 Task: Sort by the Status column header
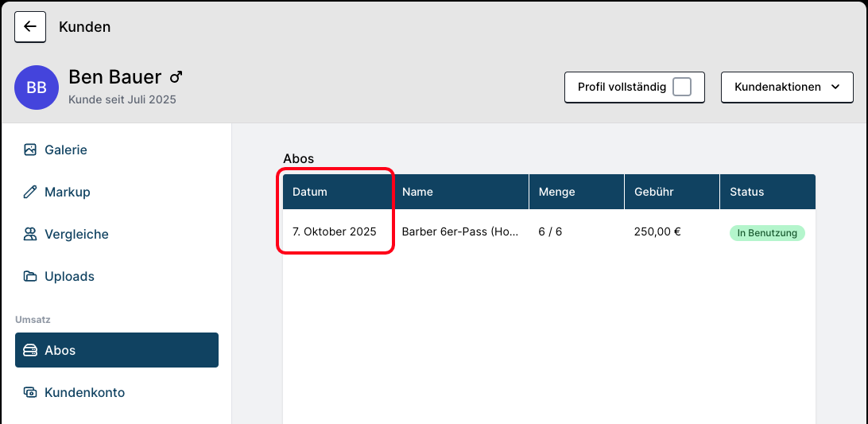746,192
